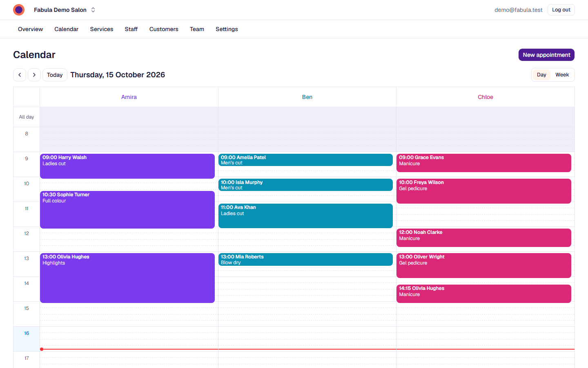Open the Services tab
This screenshot has height=368, width=588.
pyautogui.click(x=102, y=29)
